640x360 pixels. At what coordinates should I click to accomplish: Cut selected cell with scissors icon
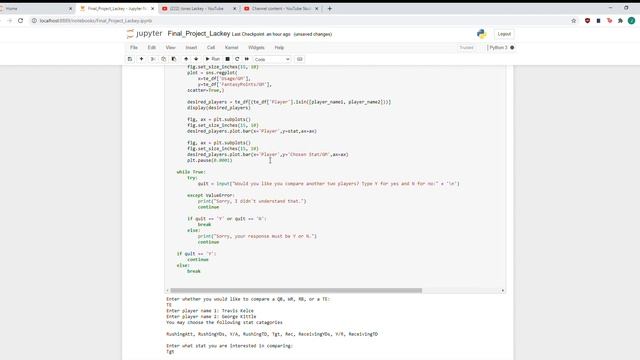click(153, 59)
